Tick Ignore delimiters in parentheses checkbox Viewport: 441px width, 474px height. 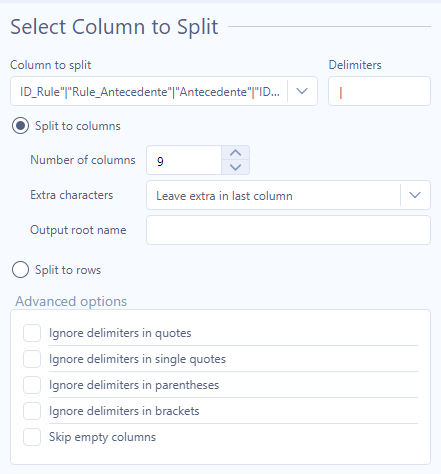click(32, 385)
